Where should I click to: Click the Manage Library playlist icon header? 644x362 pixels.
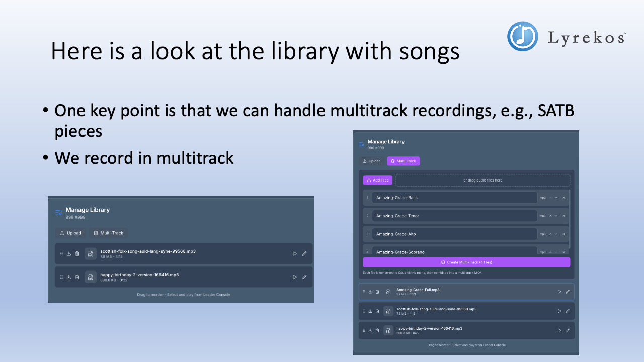coord(361,144)
